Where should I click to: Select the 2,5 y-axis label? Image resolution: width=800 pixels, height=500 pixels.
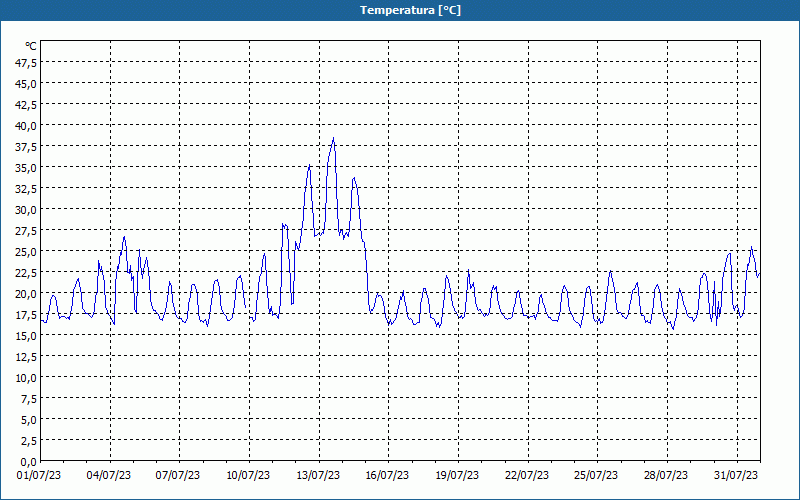click(29, 440)
